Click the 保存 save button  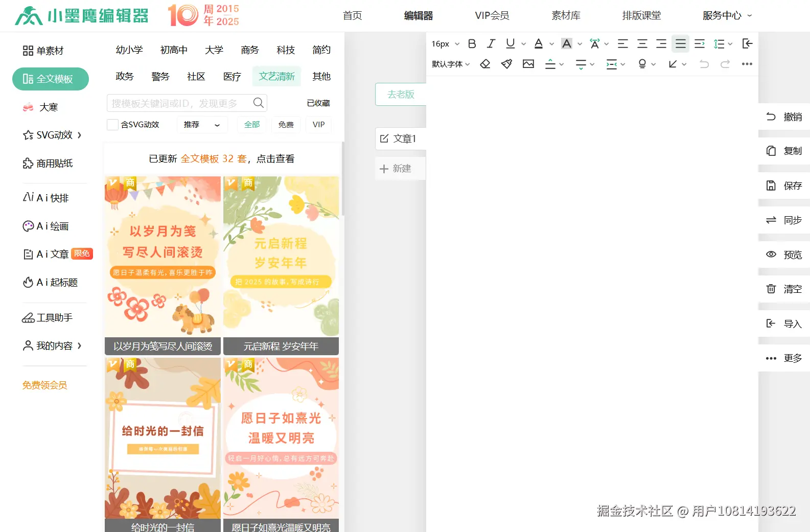click(784, 186)
